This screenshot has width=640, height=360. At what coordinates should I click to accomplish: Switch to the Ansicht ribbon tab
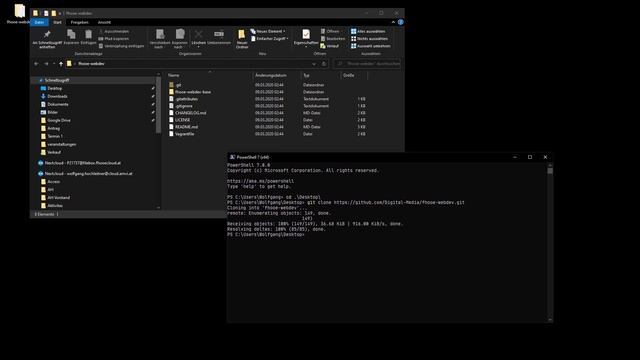point(104,22)
